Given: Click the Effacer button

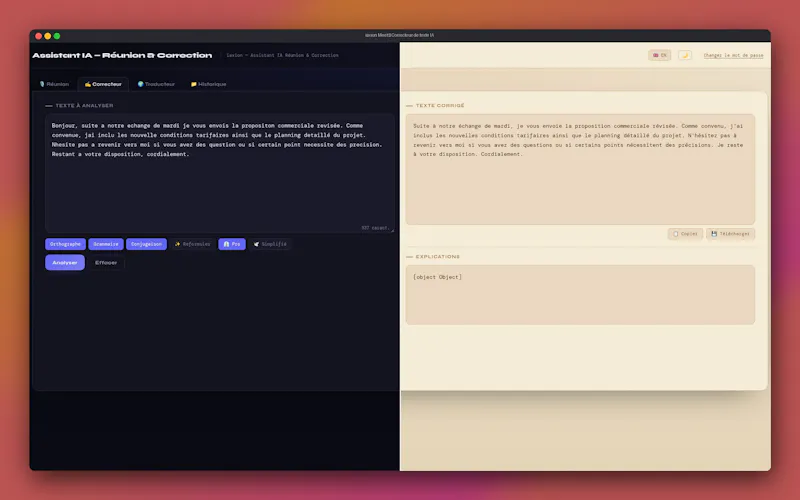Looking at the screenshot, I should click(106, 262).
